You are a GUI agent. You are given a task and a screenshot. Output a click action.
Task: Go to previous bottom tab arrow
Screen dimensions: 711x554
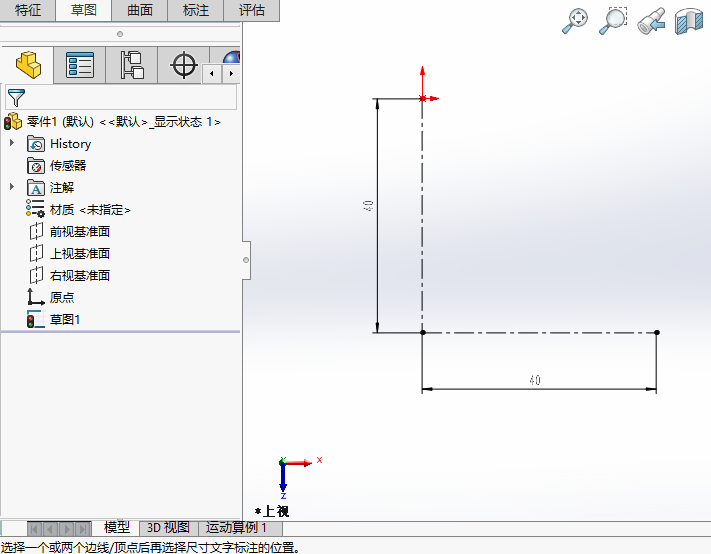point(51,529)
